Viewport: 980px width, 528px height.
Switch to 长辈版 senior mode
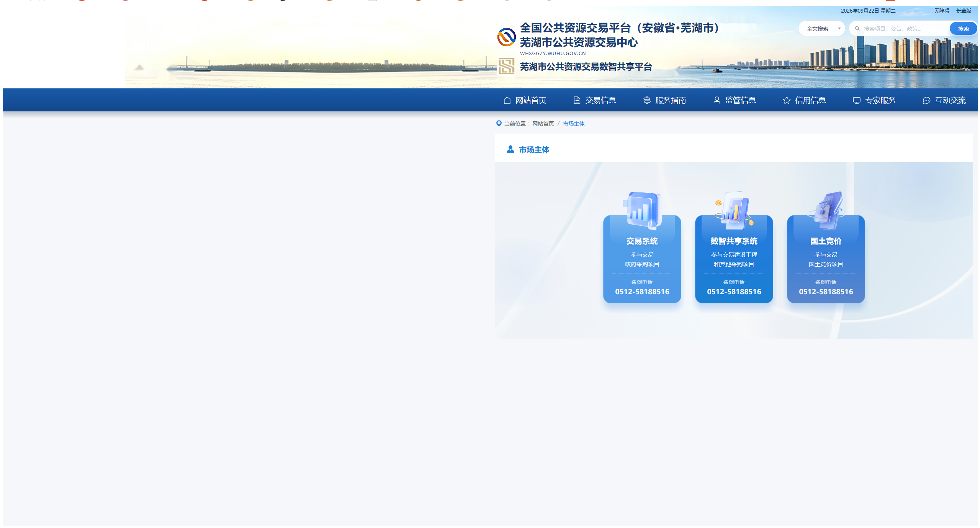click(964, 11)
